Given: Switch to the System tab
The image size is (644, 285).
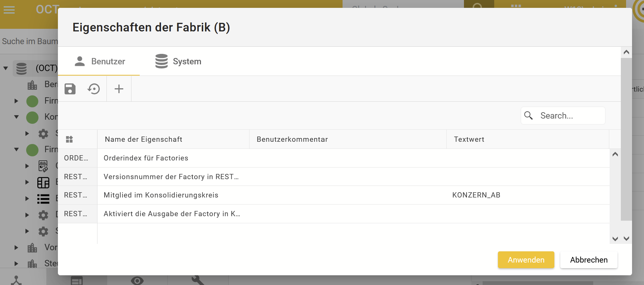Looking at the screenshot, I should pyautogui.click(x=178, y=61).
